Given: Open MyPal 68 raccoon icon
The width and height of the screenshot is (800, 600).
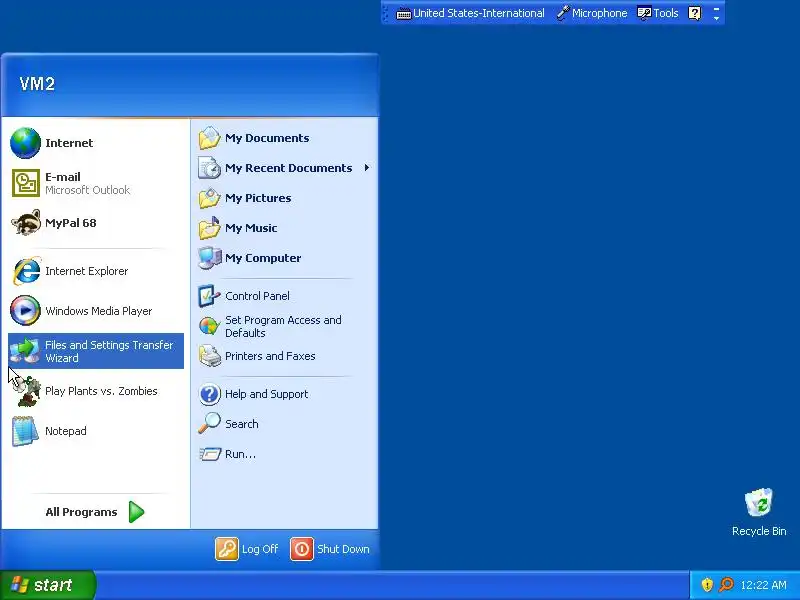Looking at the screenshot, I should click(26, 223).
